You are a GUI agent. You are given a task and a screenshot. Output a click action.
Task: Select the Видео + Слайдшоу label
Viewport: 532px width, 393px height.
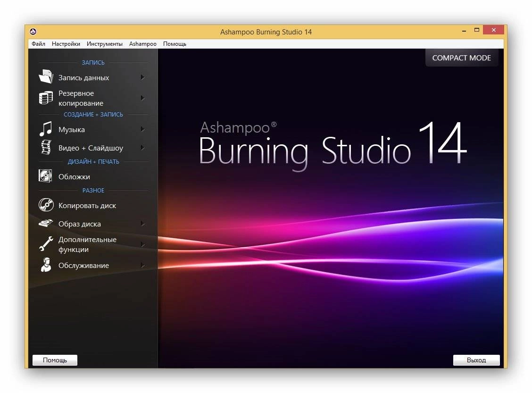pos(91,148)
